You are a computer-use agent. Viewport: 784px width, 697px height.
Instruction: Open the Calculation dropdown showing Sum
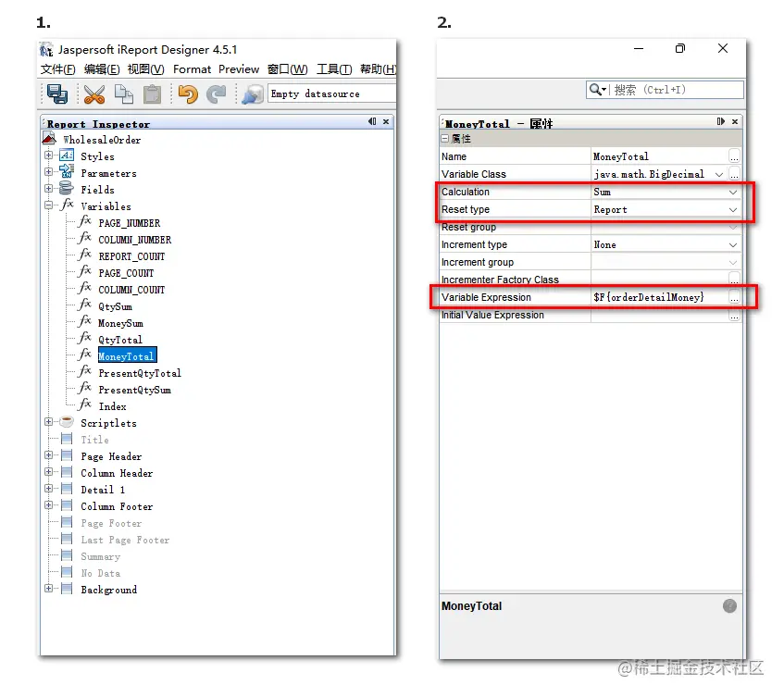coord(733,192)
